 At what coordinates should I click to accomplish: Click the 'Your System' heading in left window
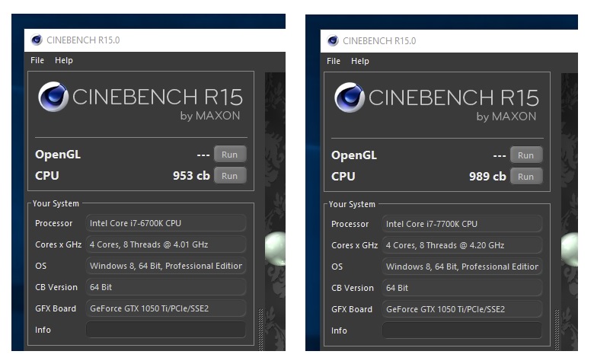pyautogui.click(x=56, y=203)
